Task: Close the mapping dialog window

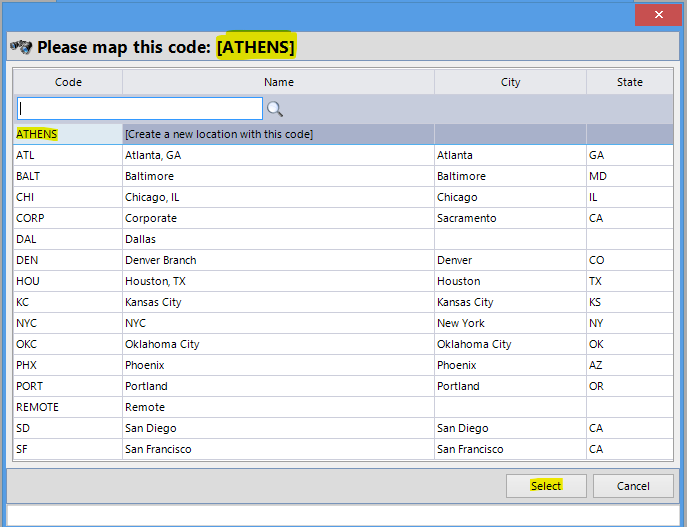Action: 658,15
